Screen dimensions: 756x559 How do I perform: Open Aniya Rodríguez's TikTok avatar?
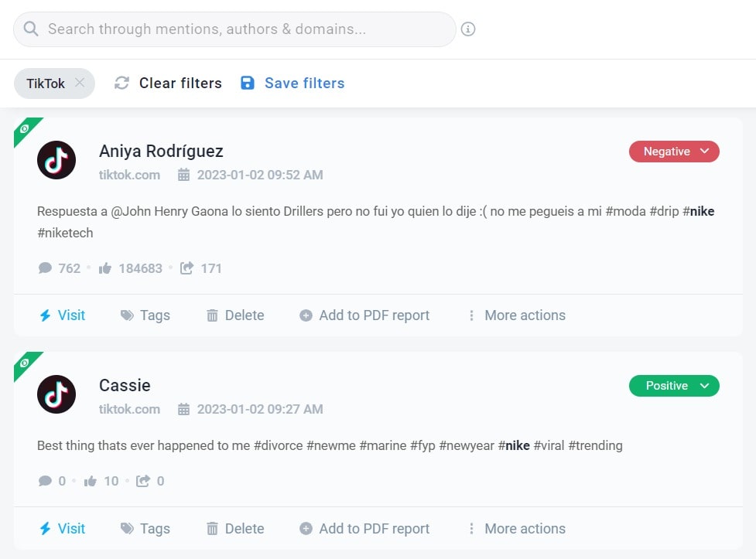pyautogui.click(x=56, y=160)
